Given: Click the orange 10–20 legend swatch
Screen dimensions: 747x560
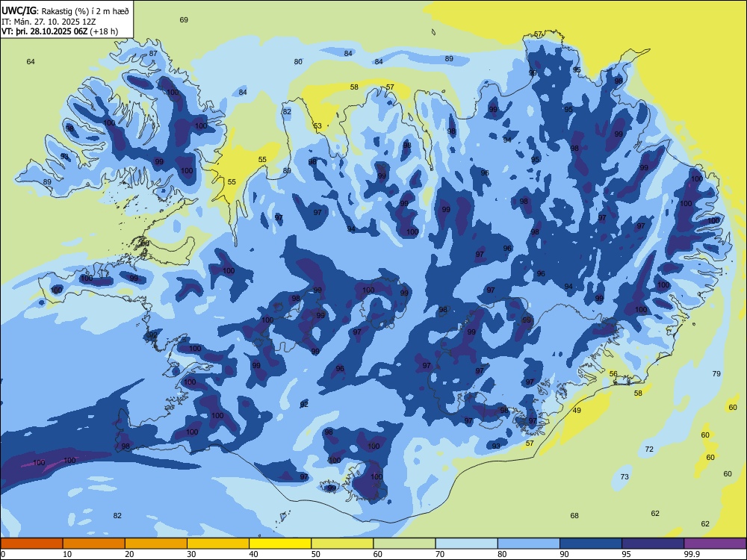Looking at the screenshot, I should point(94,544).
